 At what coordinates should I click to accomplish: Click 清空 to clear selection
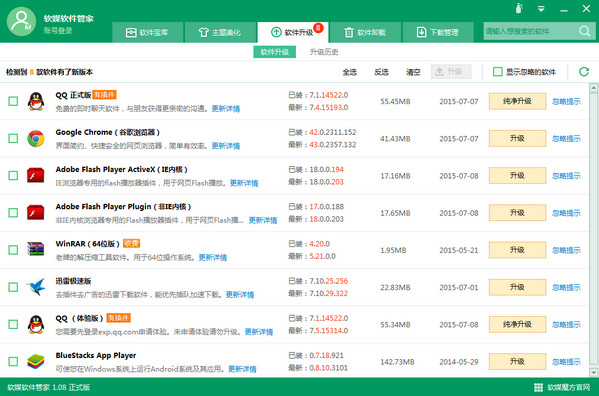[413, 72]
